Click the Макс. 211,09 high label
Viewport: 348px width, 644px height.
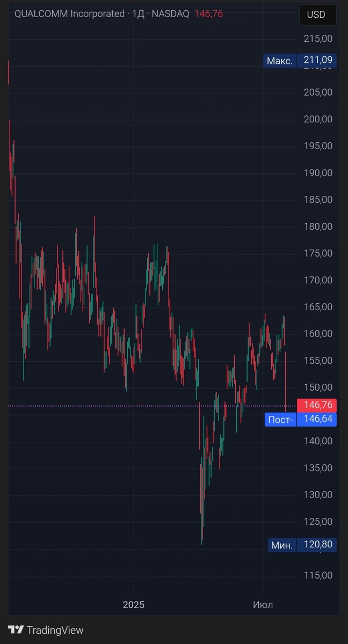300,61
